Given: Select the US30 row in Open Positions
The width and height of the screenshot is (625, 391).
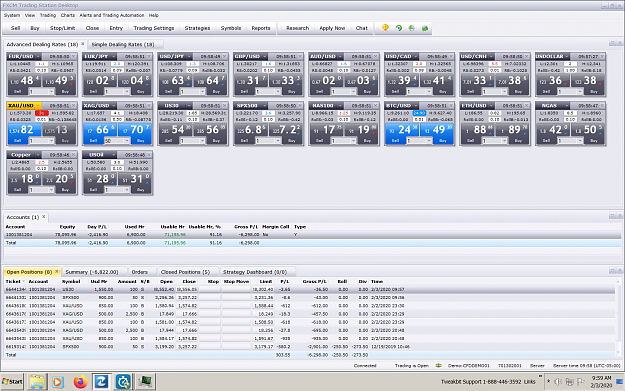Looking at the screenshot, I should [x=309, y=289].
